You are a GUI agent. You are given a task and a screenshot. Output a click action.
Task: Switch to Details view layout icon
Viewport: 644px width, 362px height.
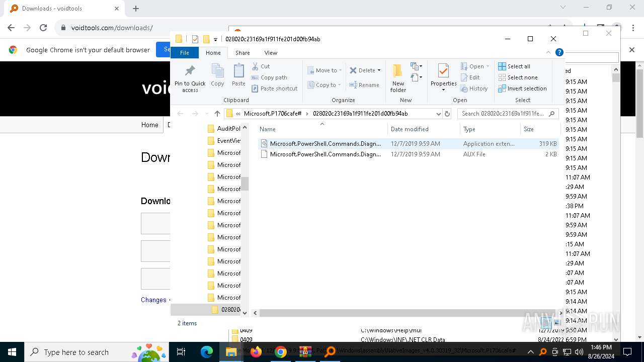point(546,323)
